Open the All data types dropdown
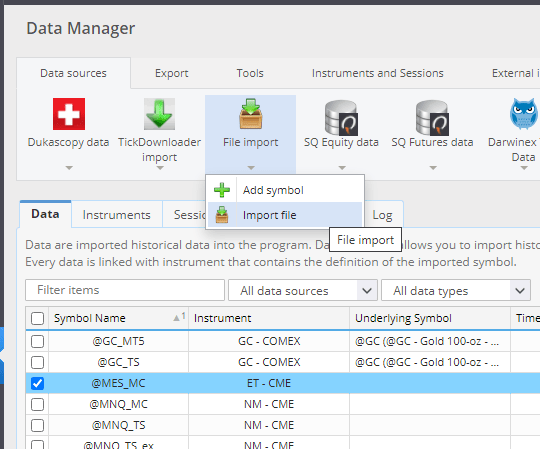 (456, 290)
